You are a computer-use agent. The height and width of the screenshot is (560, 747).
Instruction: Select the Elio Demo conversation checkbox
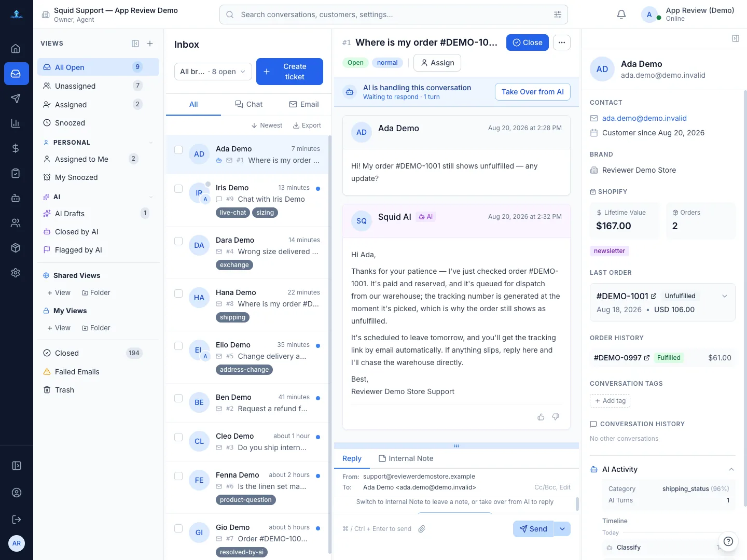click(178, 346)
